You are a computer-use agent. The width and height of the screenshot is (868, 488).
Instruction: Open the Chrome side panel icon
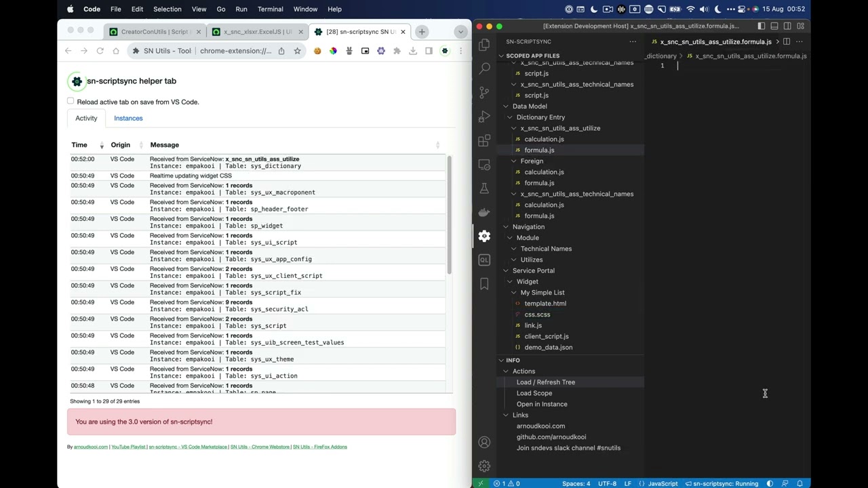pos(429,51)
